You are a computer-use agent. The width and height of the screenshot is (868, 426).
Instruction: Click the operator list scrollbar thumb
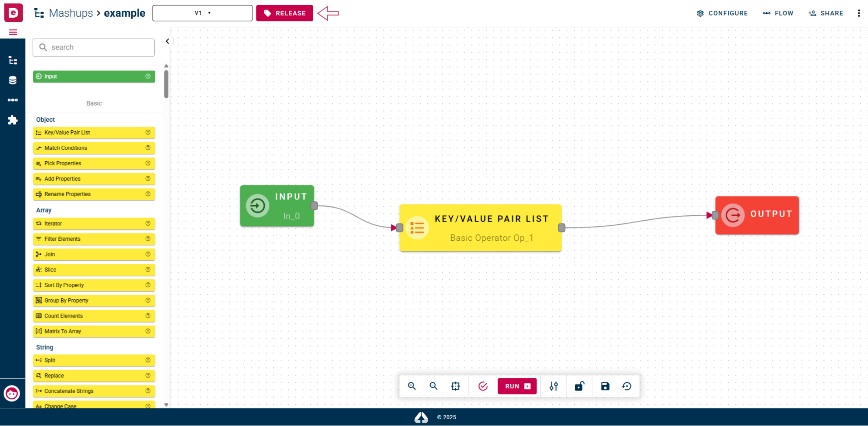tap(166, 84)
